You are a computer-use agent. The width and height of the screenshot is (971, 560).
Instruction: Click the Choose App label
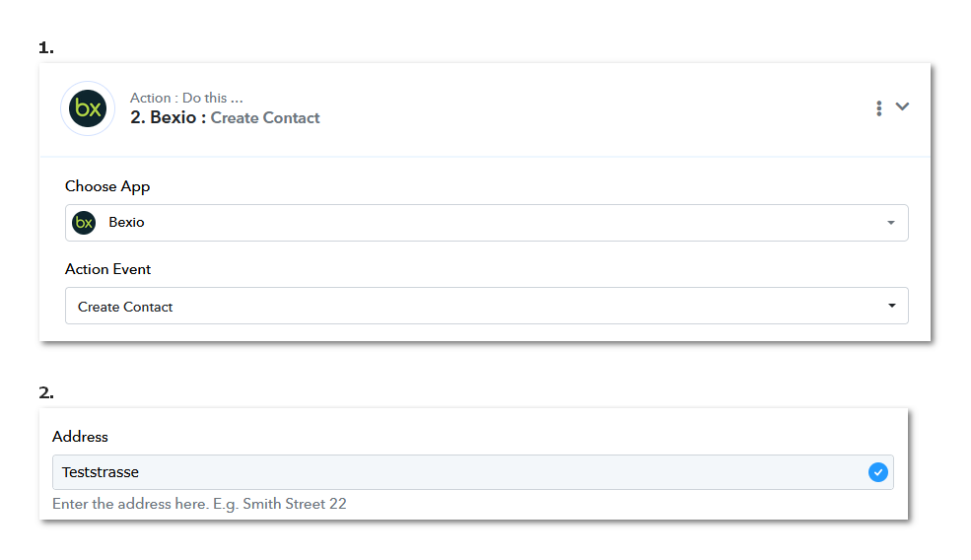point(107,186)
